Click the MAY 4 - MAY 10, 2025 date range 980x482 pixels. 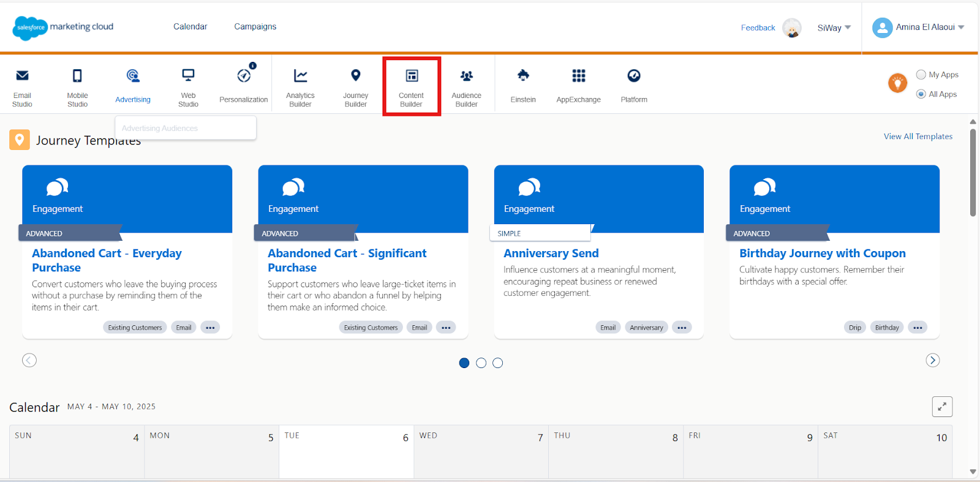(111, 407)
